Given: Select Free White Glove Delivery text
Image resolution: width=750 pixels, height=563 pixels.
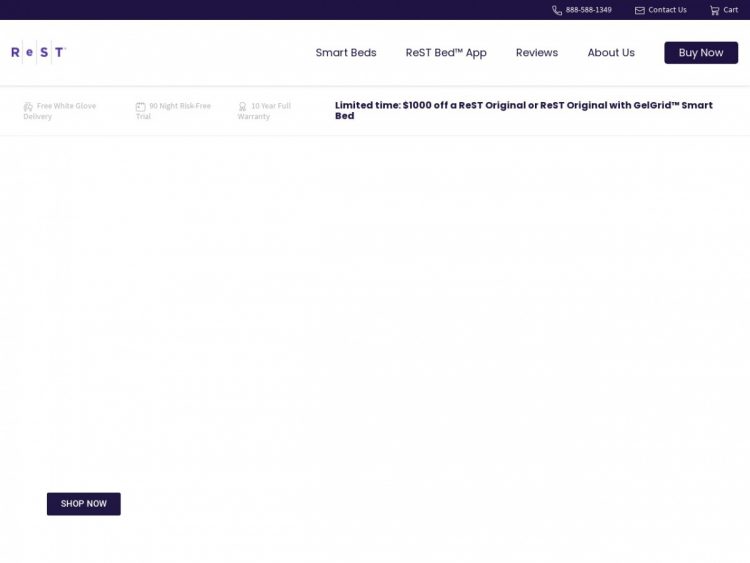Looking at the screenshot, I should [x=64, y=111].
